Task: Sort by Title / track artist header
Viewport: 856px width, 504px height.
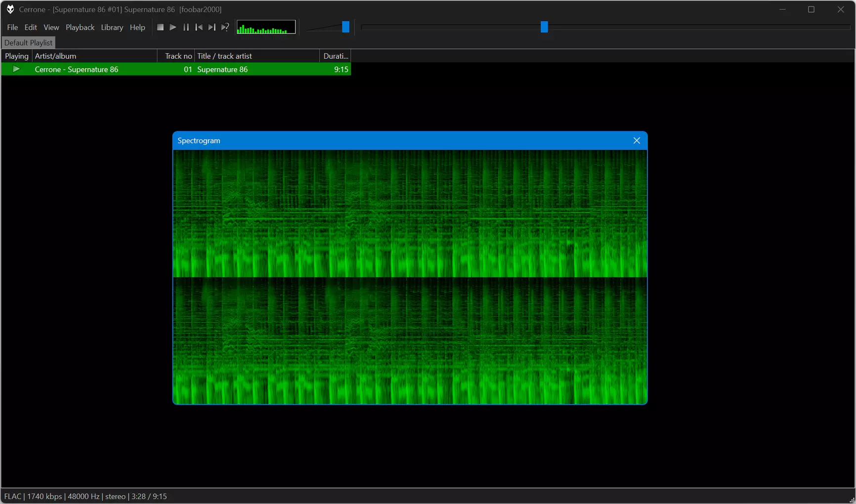Action: pyautogui.click(x=257, y=56)
